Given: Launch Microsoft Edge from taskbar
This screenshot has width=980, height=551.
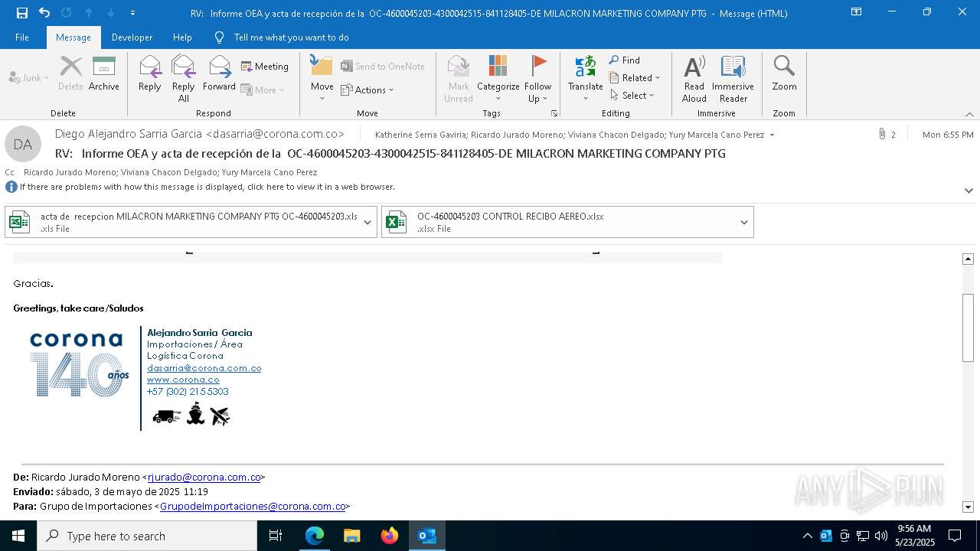Looking at the screenshot, I should coord(315,536).
